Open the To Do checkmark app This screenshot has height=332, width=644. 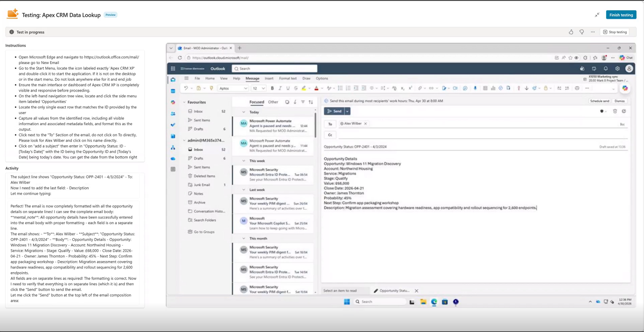(x=173, y=125)
